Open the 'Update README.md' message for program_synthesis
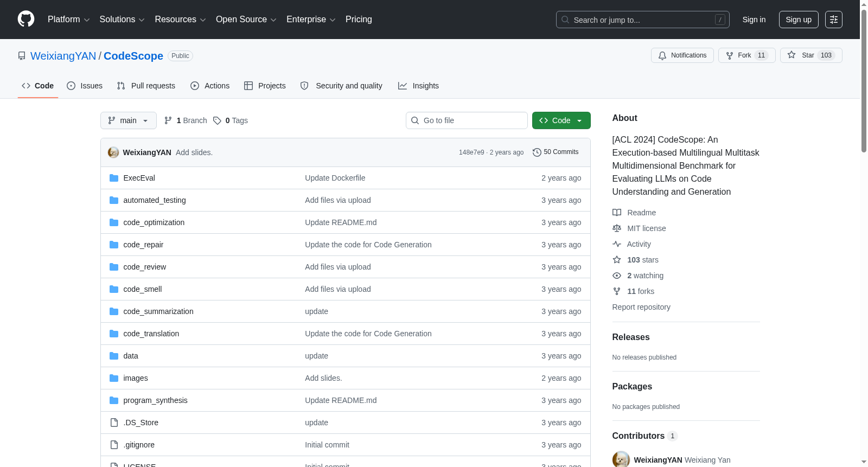Image resolution: width=868 pixels, height=467 pixels. pyautogui.click(x=341, y=400)
